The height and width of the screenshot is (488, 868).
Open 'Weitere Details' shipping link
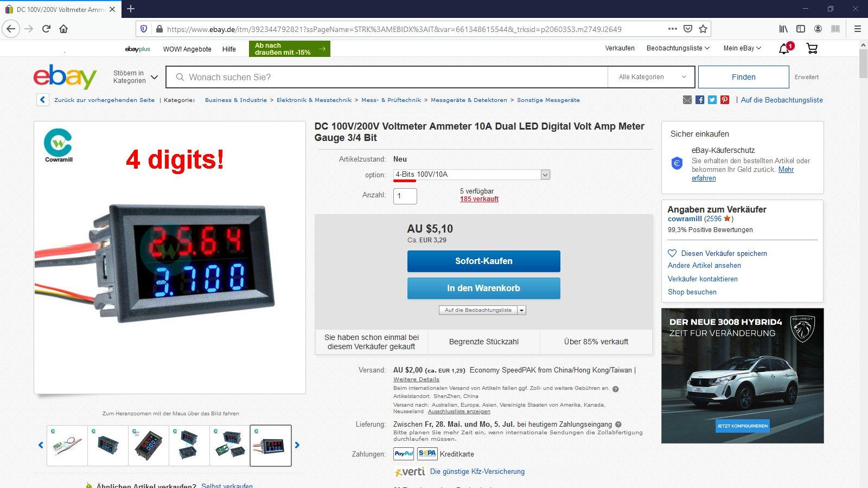[416, 379]
